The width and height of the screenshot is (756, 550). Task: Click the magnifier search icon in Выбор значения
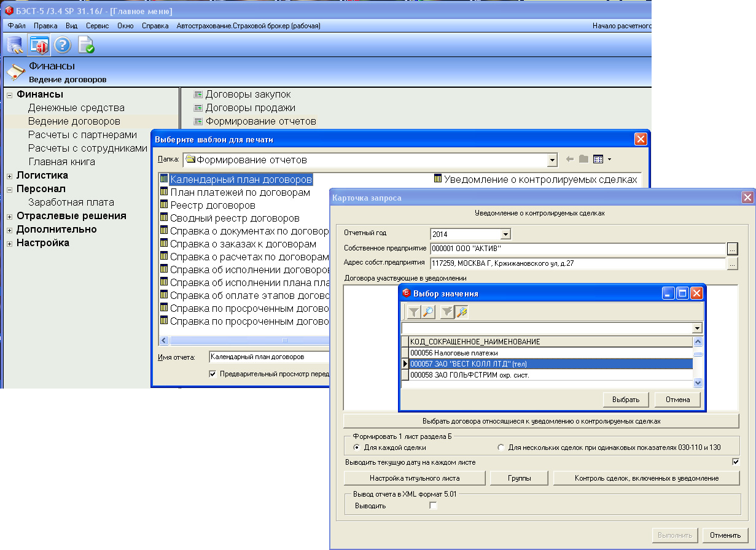(428, 312)
